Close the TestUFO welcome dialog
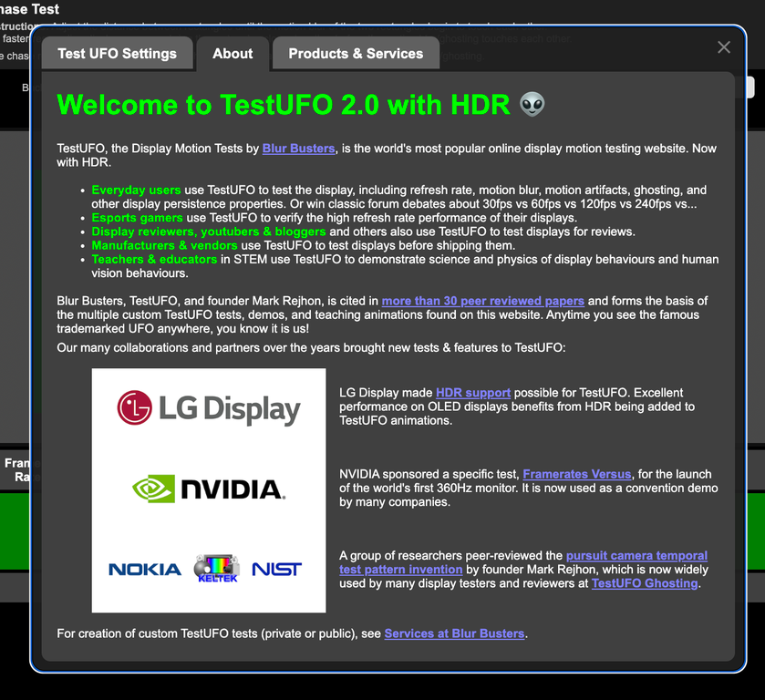The height and width of the screenshot is (700, 765). [723, 47]
